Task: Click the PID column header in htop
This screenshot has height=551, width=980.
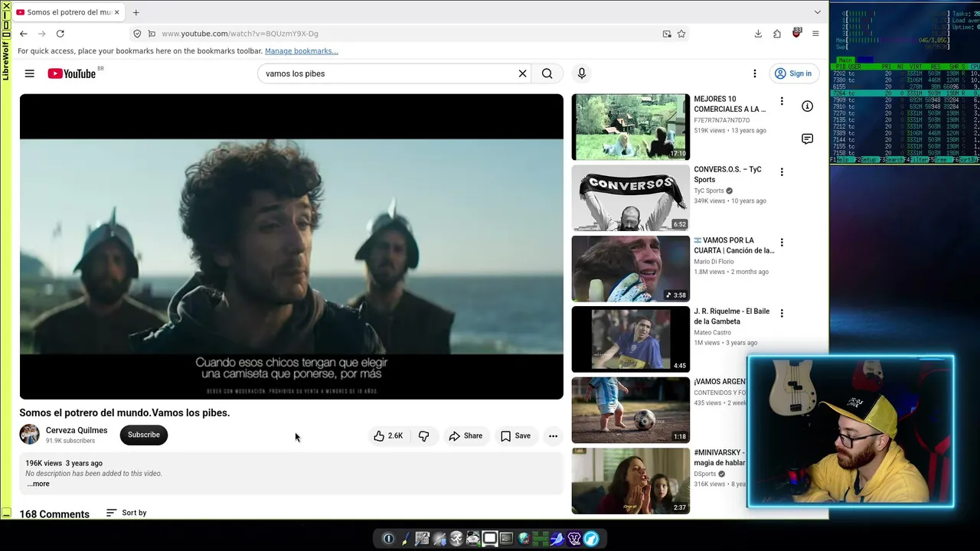Action: click(x=840, y=67)
